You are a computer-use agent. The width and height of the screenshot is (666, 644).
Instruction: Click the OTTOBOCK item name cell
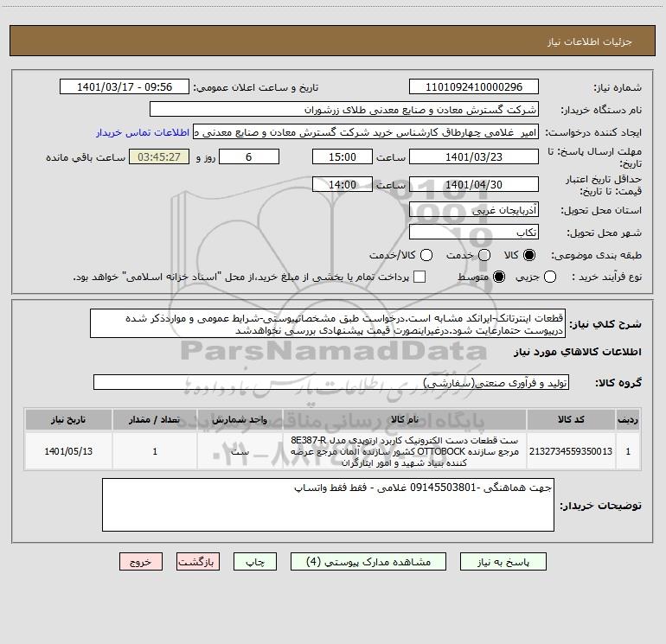click(x=405, y=451)
